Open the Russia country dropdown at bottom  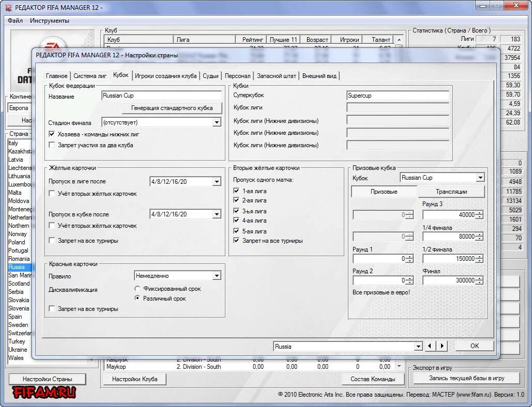point(418,347)
